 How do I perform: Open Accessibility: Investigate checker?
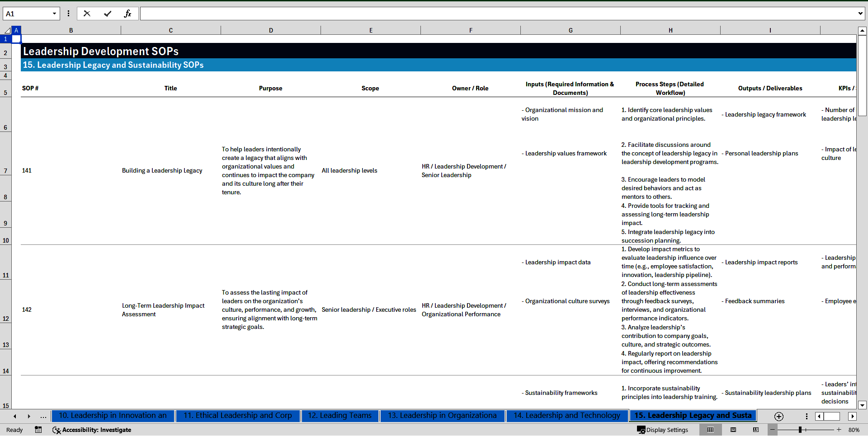click(92, 430)
